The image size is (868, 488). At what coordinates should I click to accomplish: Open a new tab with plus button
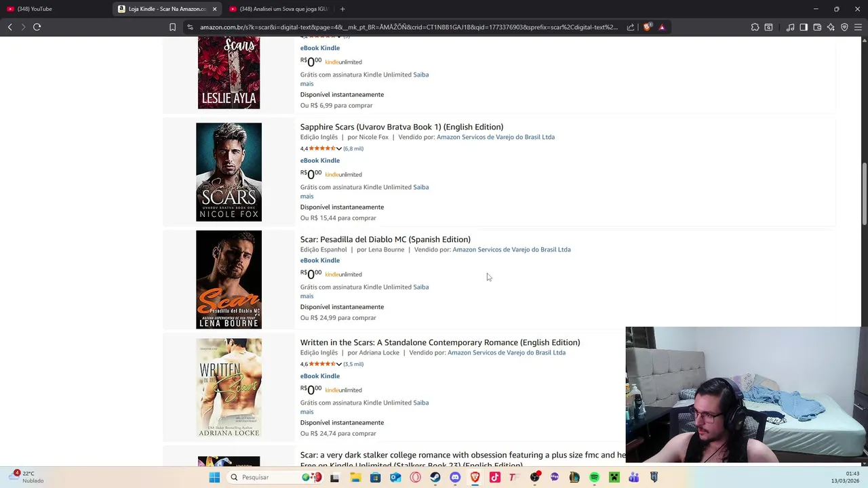tap(342, 9)
